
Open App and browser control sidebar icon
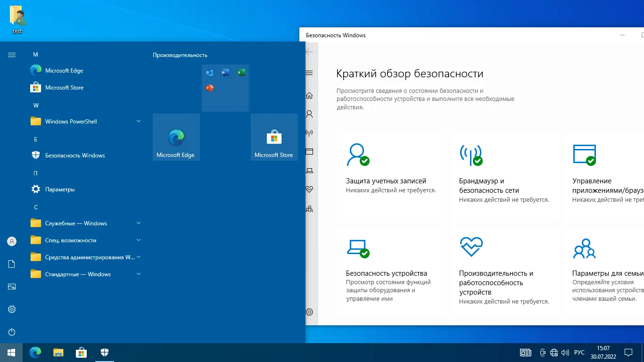click(309, 152)
